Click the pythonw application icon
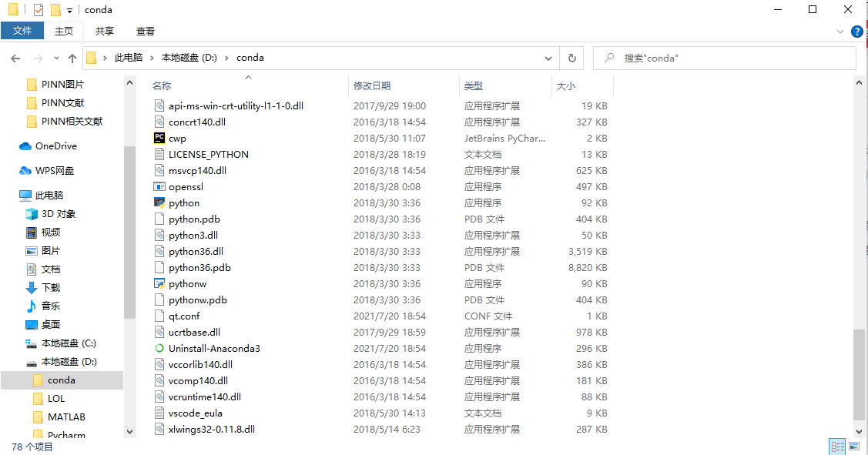The image size is (868, 455). tap(159, 283)
